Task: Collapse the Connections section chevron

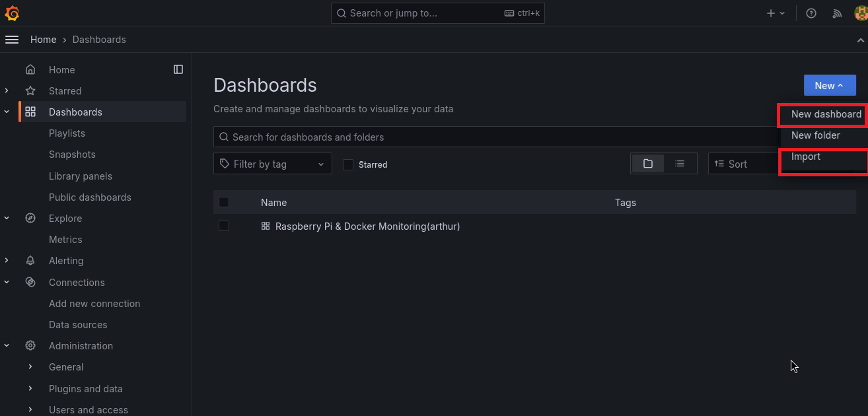Action: [7, 282]
